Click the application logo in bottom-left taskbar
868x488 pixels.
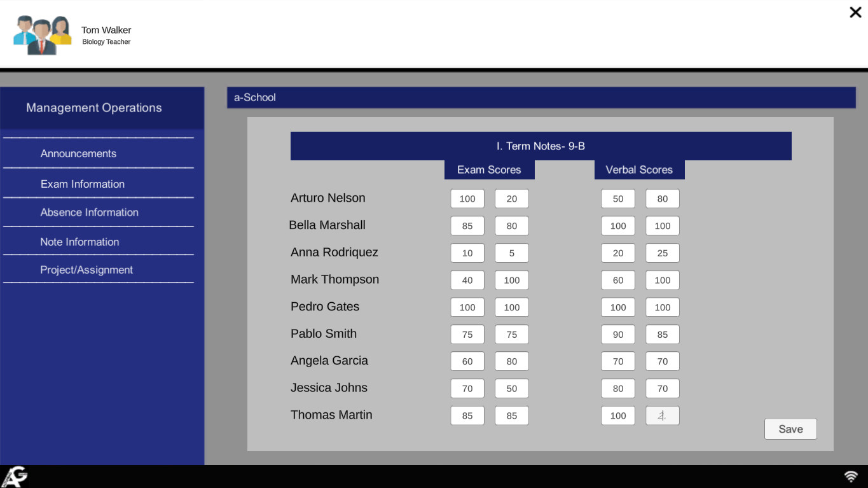click(x=14, y=475)
